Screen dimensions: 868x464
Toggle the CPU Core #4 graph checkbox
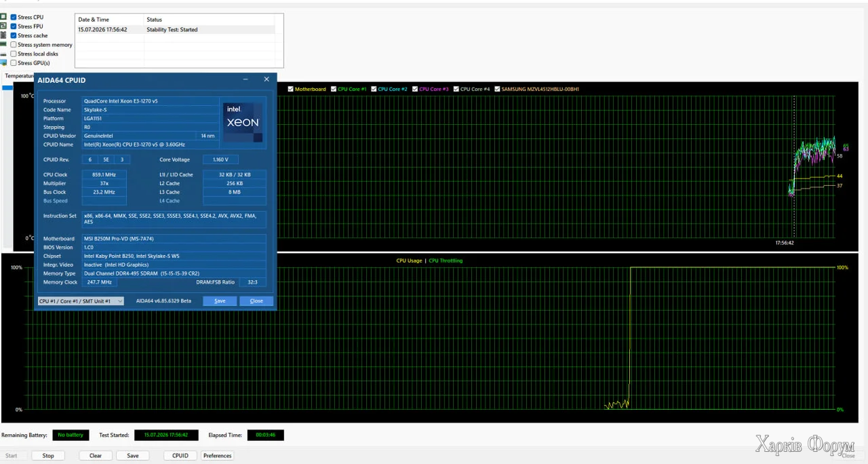(x=456, y=89)
